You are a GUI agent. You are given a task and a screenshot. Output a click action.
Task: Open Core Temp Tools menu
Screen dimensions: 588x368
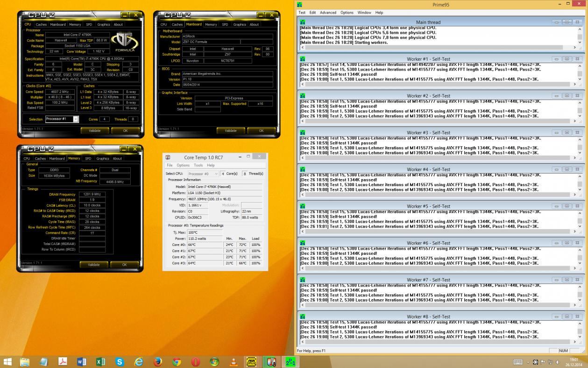click(x=198, y=165)
